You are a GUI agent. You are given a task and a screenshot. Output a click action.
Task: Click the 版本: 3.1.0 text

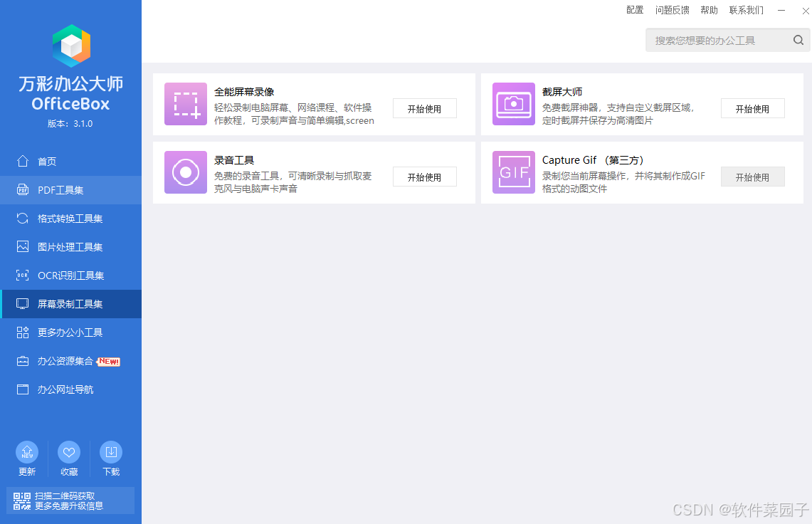pos(70,123)
